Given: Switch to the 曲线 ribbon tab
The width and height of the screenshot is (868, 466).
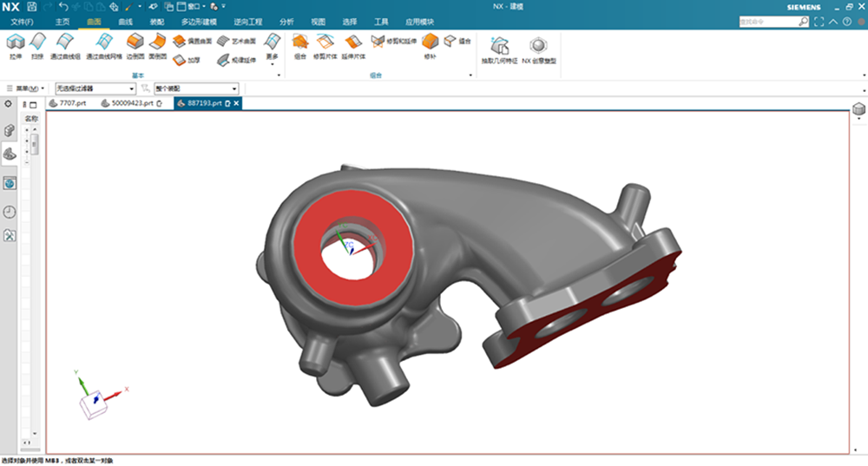Looking at the screenshot, I should point(126,21).
